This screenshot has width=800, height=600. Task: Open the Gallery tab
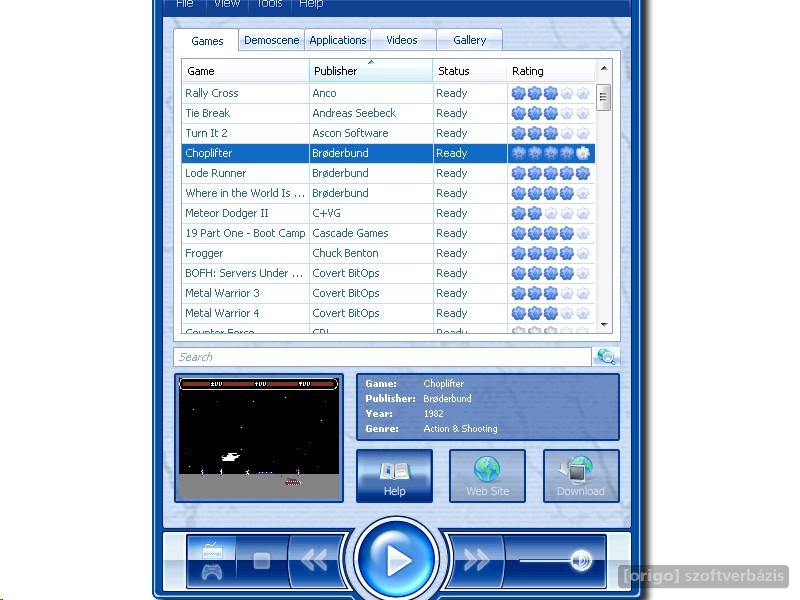coord(469,40)
